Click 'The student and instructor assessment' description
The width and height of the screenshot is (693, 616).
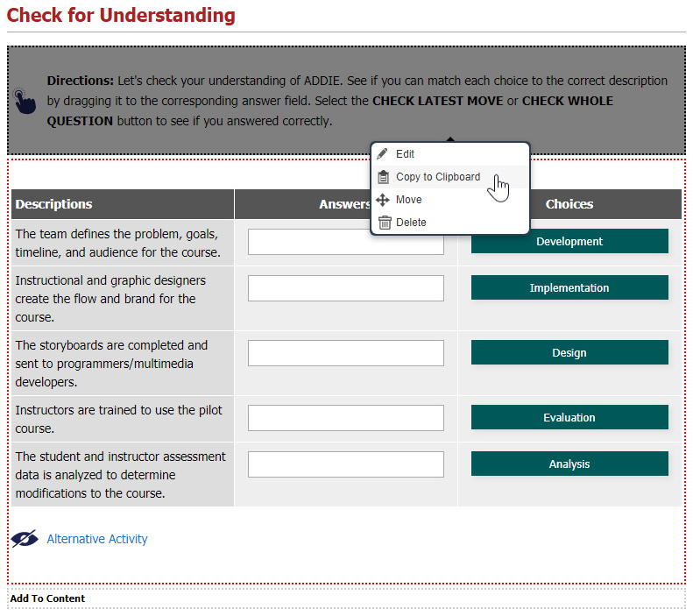tap(120, 475)
